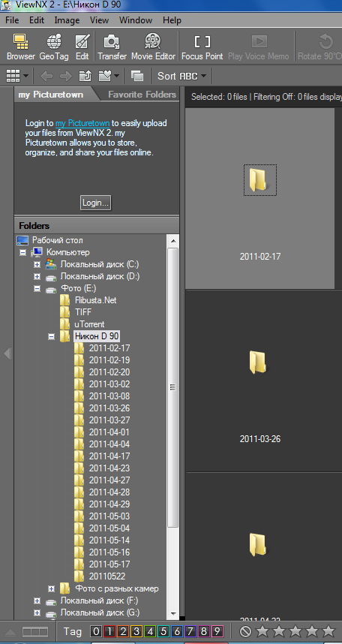Select the 2011-05-03 folder in tree
Image resolution: width=342 pixels, height=644 pixels.
[x=109, y=516]
